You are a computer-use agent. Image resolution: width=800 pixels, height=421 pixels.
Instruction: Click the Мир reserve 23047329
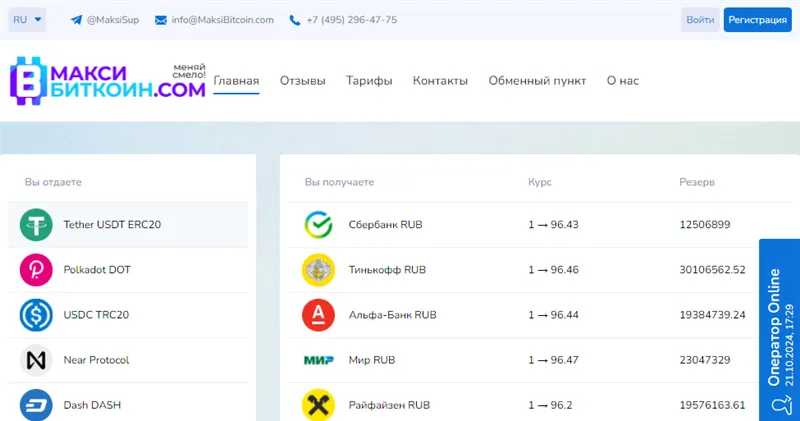point(705,360)
